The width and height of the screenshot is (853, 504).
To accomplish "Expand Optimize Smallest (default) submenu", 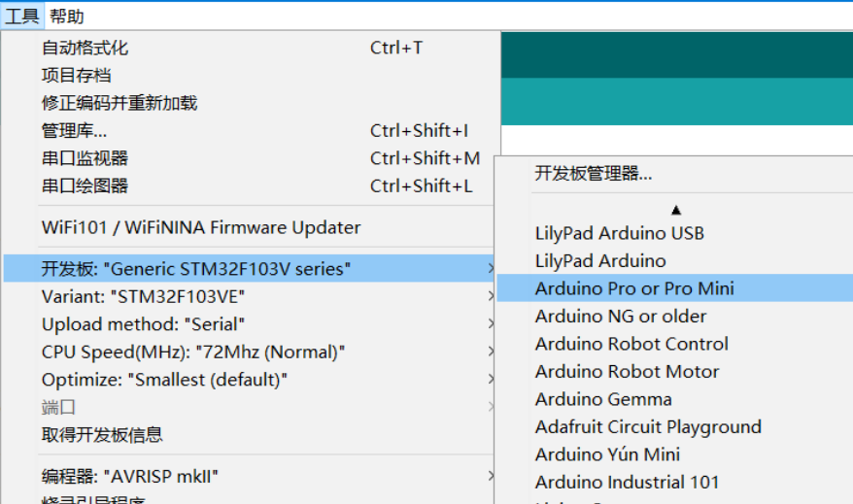I will [249, 380].
